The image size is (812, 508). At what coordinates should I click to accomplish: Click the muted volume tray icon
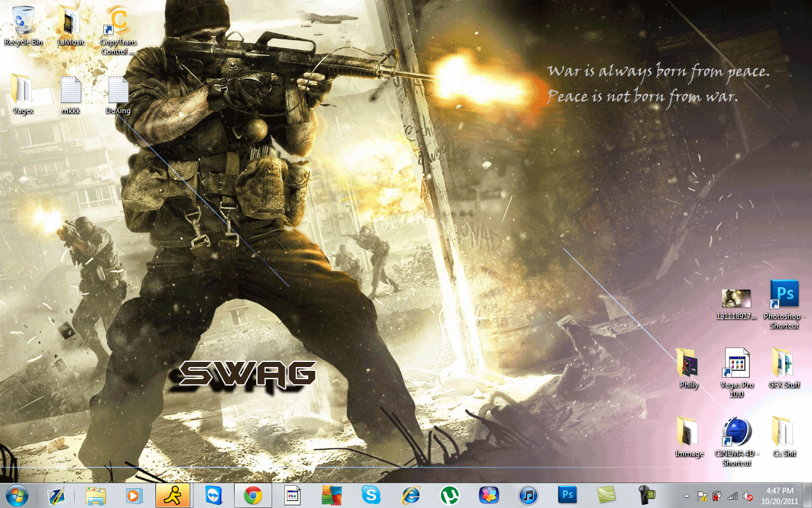coord(748,496)
